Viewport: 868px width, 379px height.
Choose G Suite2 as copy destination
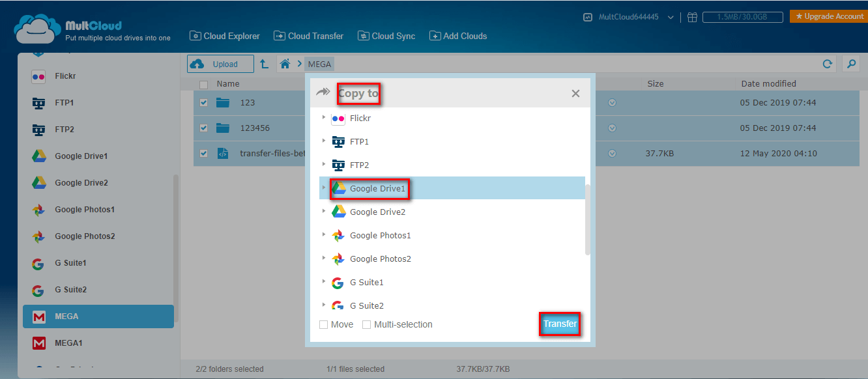452,304
